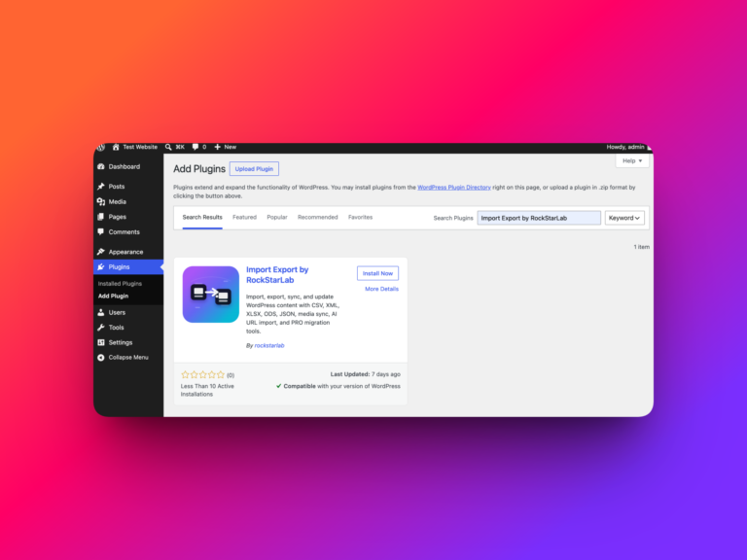Click the Upload Plugin button
The width and height of the screenshot is (747, 560).
pyautogui.click(x=254, y=169)
